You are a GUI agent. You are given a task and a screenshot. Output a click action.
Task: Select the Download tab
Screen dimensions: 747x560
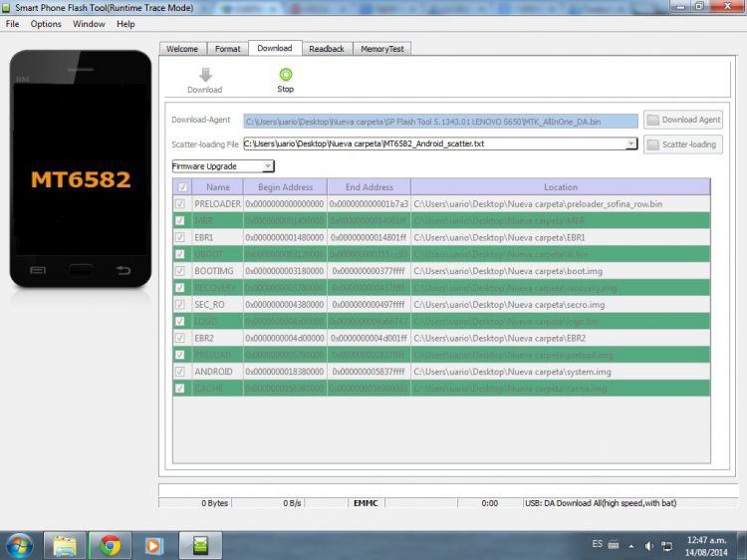tap(275, 48)
